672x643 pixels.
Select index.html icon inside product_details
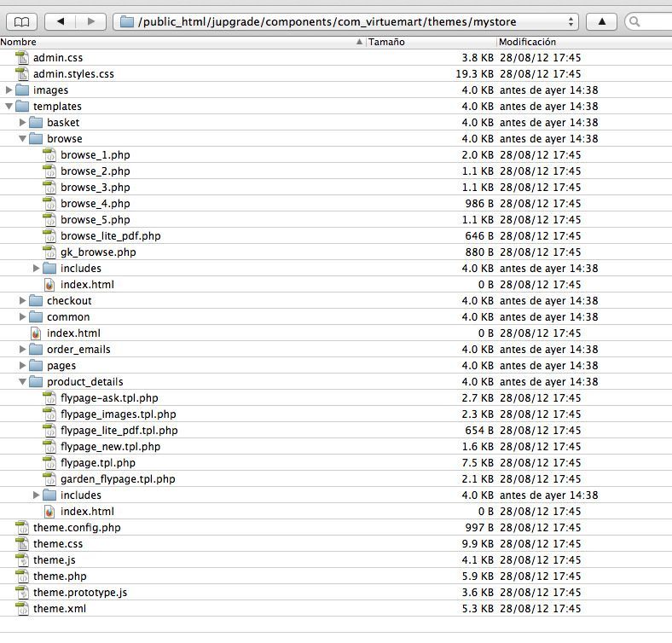click(49, 512)
